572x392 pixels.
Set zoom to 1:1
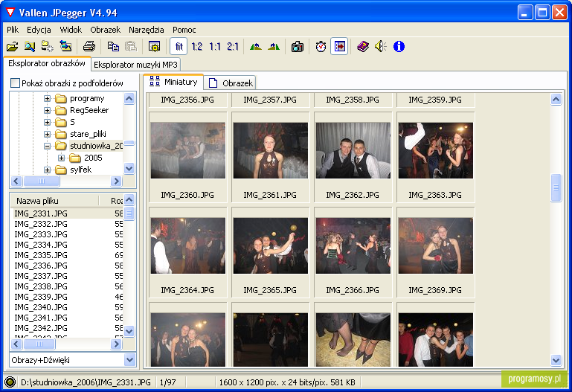coord(214,47)
